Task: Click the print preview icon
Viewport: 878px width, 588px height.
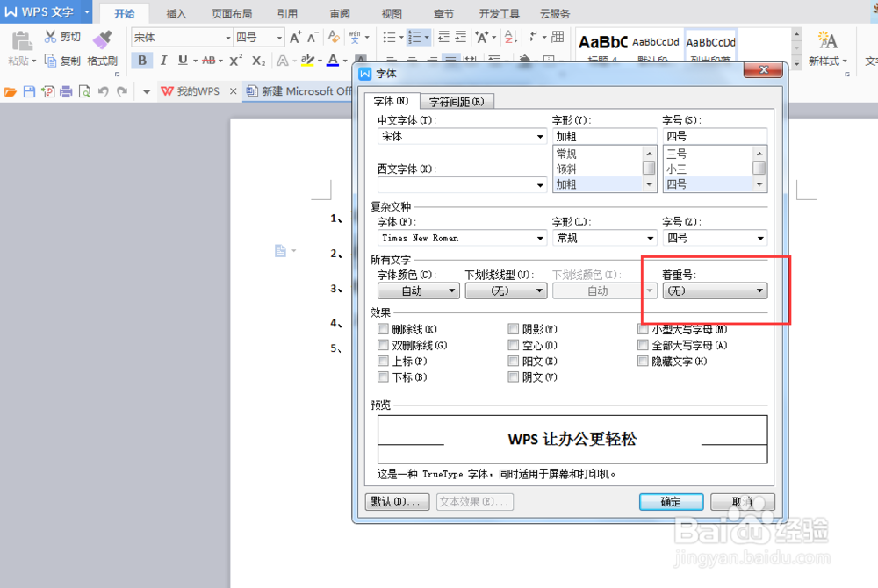Action: 84,92
